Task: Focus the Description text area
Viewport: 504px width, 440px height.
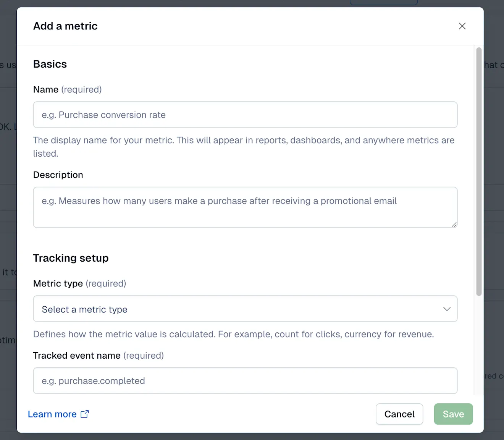Action: [x=245, y=207]
